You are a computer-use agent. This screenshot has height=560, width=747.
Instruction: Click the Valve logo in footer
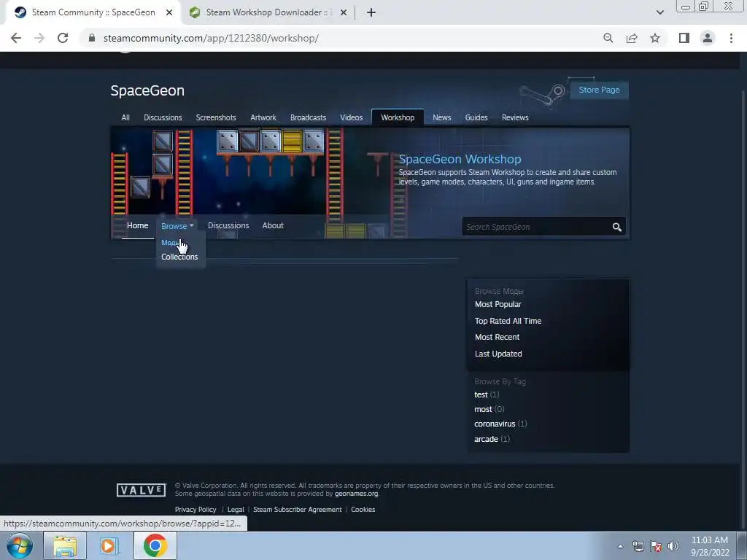point(141,490)
